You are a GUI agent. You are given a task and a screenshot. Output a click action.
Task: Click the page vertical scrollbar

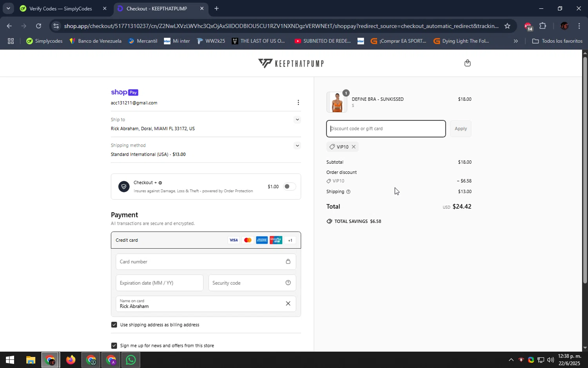(585, 170)
